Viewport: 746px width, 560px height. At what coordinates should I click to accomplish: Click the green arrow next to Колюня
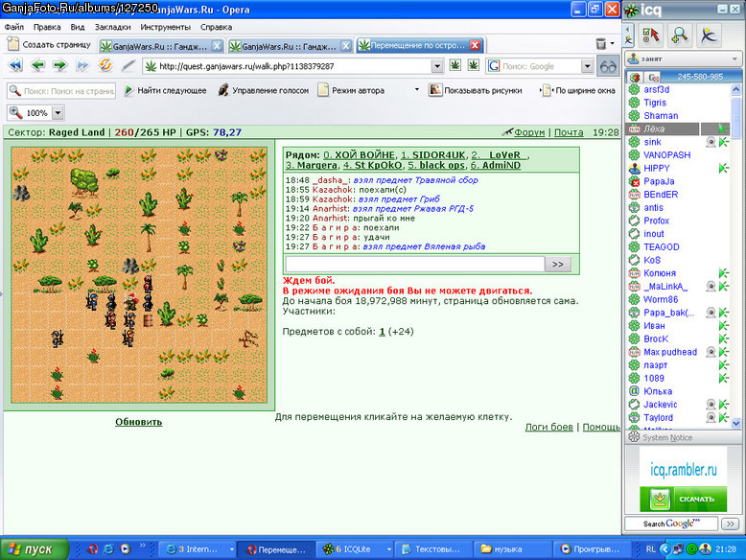pos(724,273)
